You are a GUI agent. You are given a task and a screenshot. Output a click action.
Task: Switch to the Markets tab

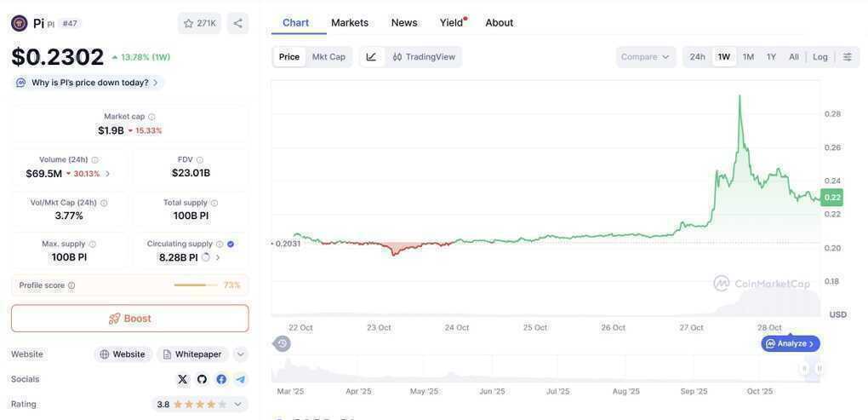point(350,22)
